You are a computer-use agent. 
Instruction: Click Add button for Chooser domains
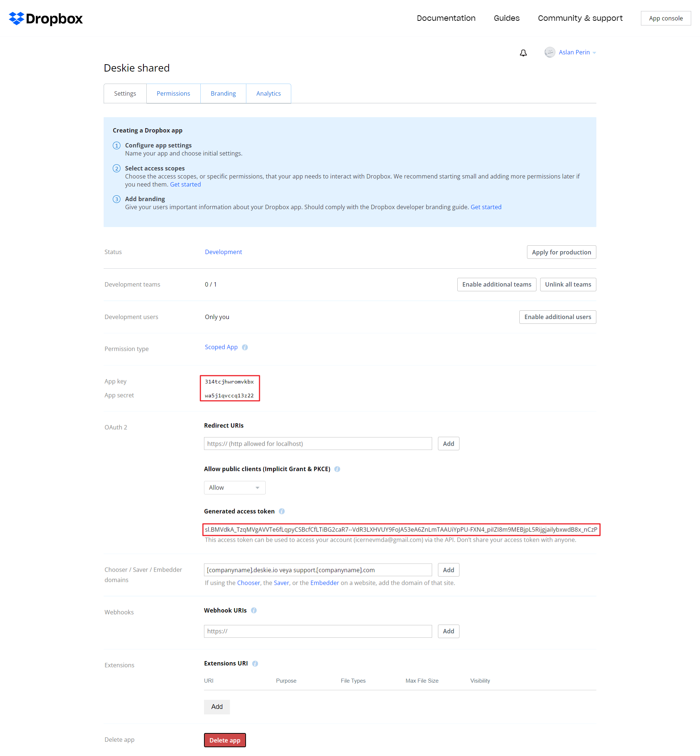tap(449, 569)
